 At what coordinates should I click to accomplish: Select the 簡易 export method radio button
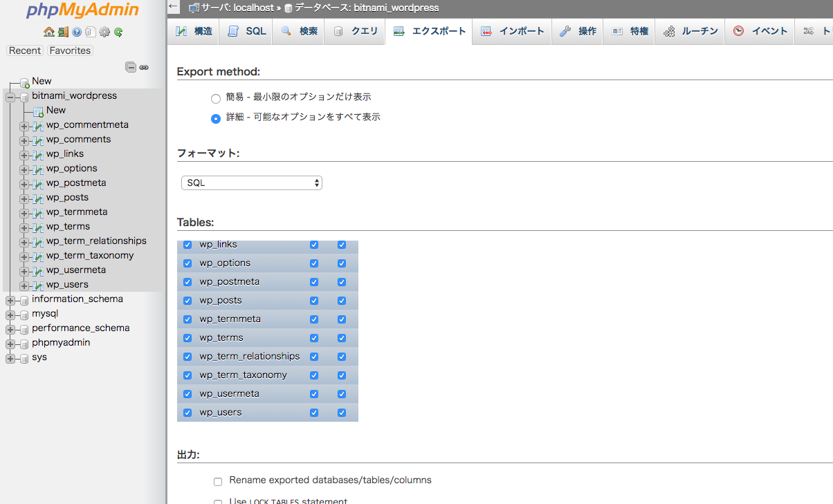(x=216, y=98)
